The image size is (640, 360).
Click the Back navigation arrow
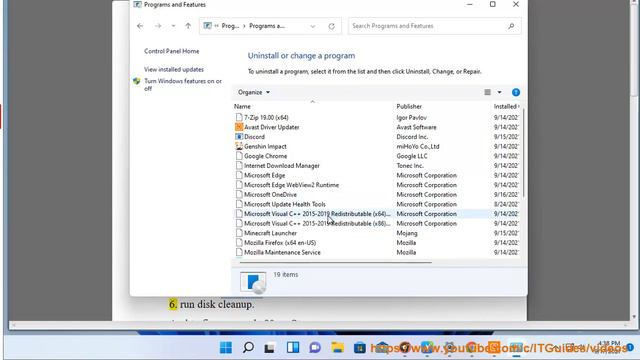[x=140, y=26]
